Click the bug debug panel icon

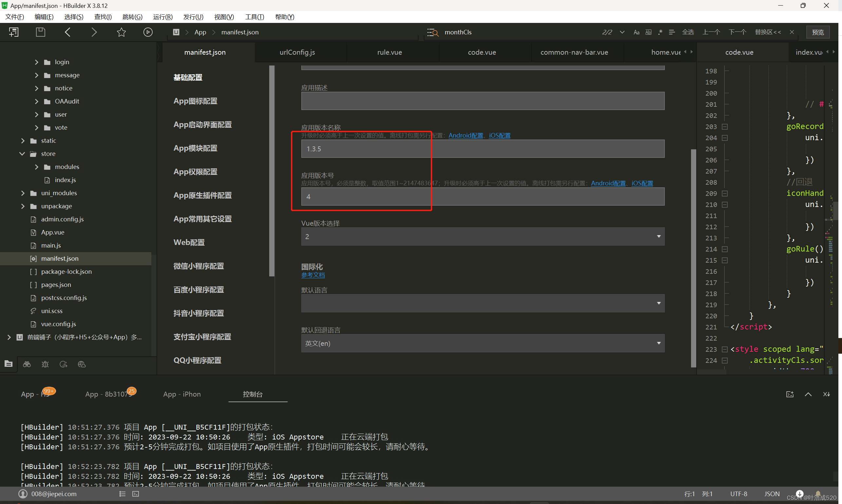[45, 364]
